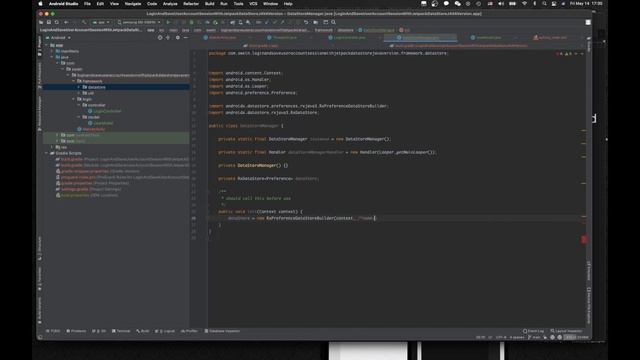Open the Refactor menu
Screen dimensions: 640x360
(x=191, y=4)
